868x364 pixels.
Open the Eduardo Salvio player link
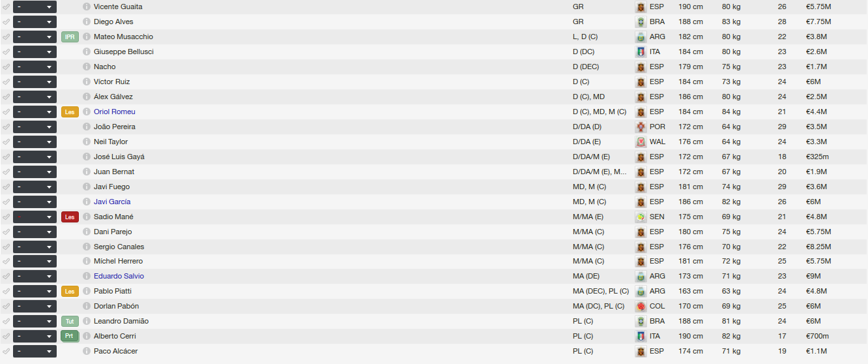119,276
